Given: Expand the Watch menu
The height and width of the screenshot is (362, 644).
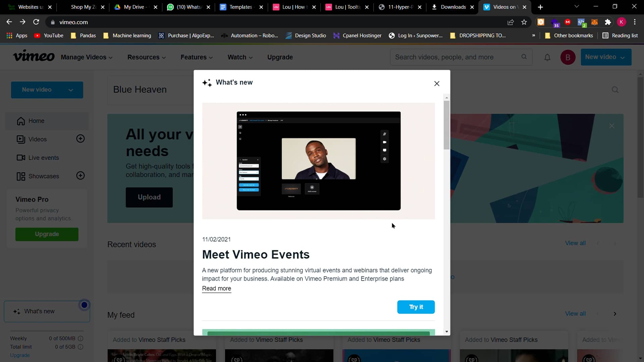Looking at the screenshot, I should click(x=239, y=57).
